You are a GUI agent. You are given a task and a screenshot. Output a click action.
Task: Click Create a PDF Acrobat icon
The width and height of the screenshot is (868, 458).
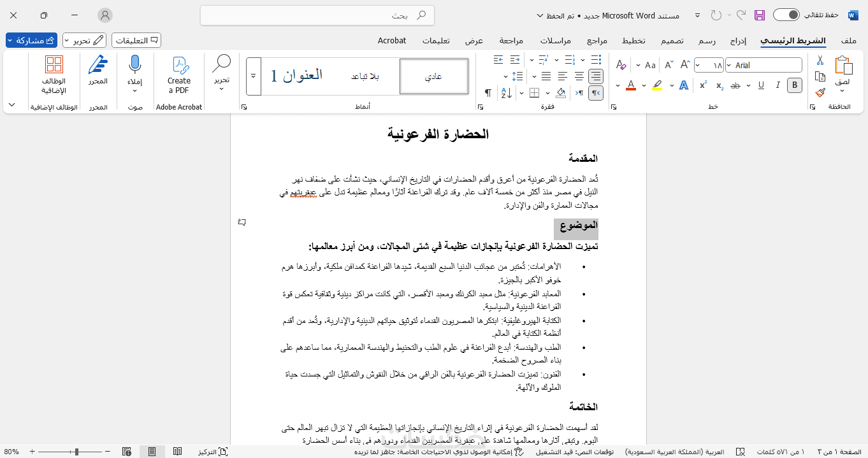[x=179, y=75]
